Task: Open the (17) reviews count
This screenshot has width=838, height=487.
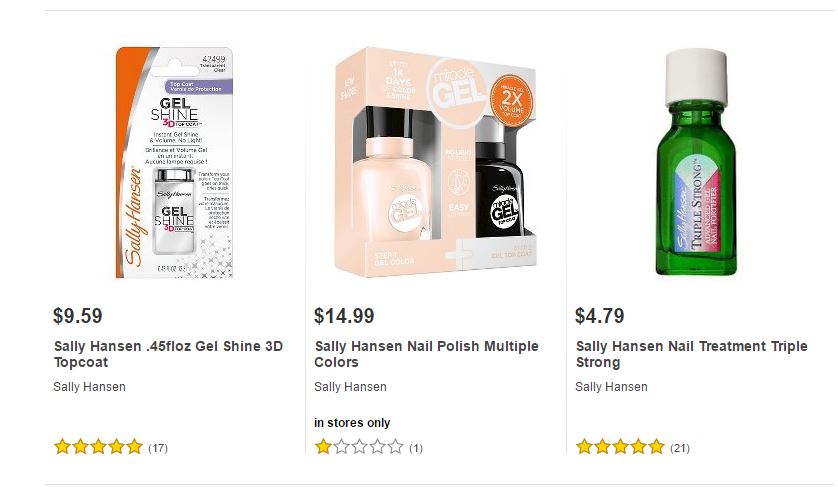Action: [158, 448]
